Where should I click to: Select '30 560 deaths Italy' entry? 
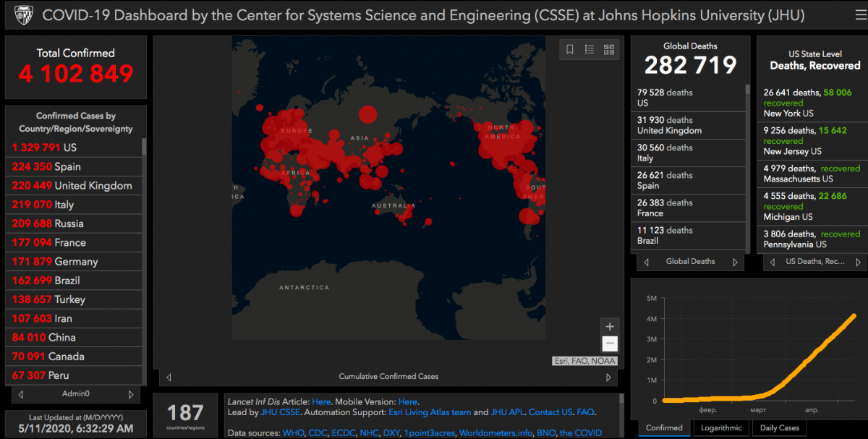(x=689, y=153)
